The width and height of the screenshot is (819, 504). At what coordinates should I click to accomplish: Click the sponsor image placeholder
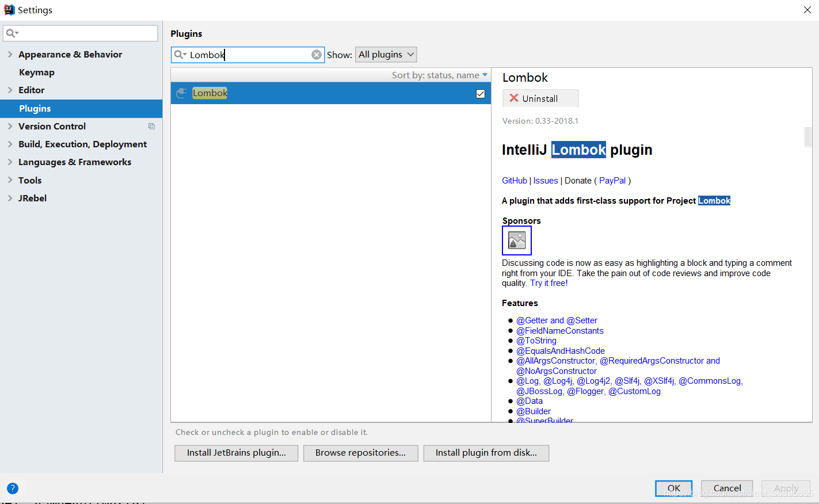pyautogui.click(x=517, y=240)
